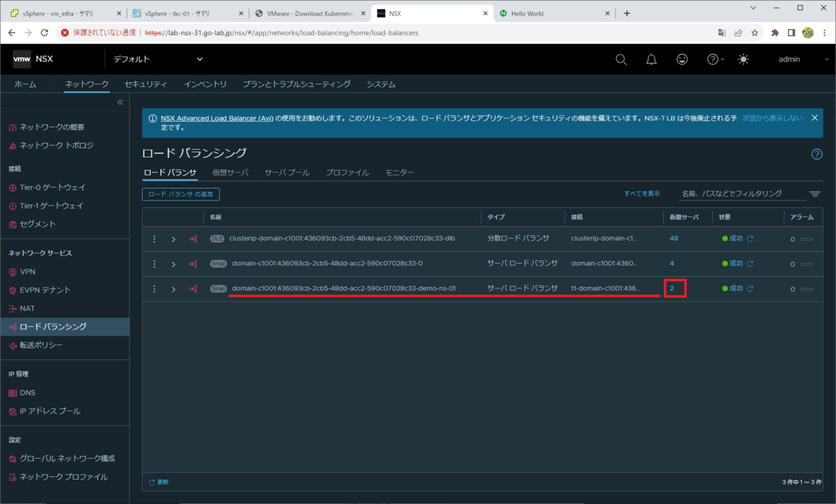
Task: Select the プロファイル sub-tab
Action: point(347,172)
